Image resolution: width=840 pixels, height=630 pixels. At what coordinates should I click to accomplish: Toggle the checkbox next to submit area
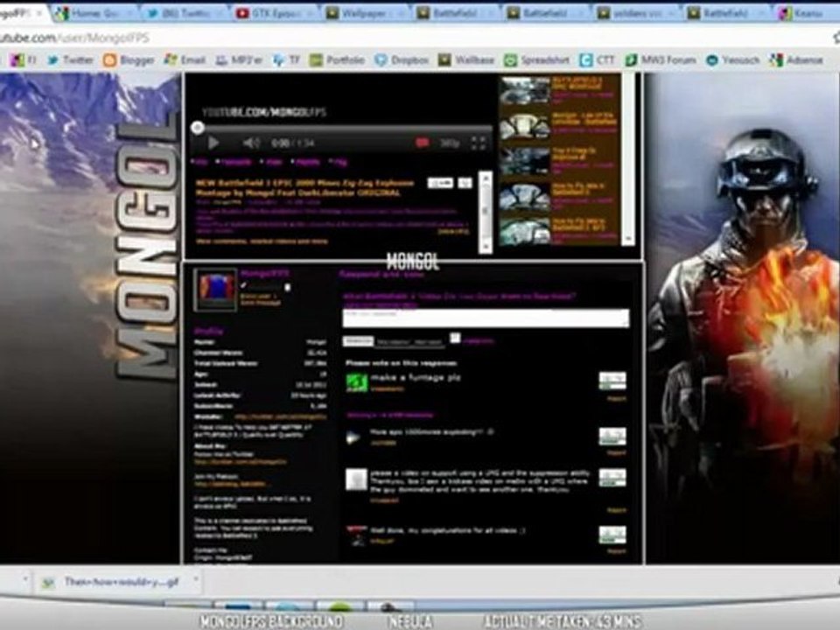[x=455, y=338]
